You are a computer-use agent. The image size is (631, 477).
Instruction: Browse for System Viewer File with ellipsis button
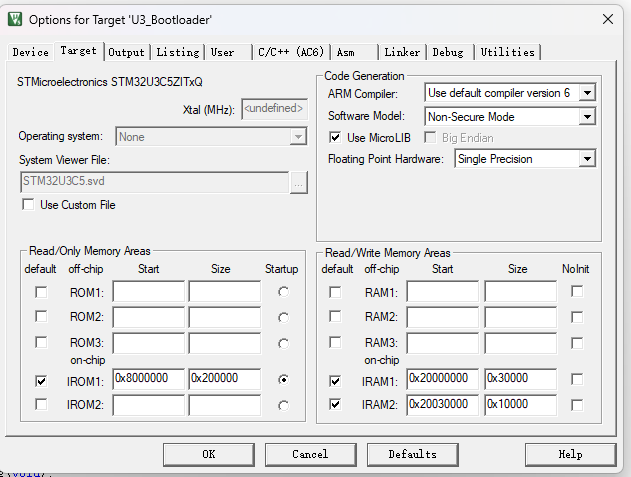tap(299, 183)
